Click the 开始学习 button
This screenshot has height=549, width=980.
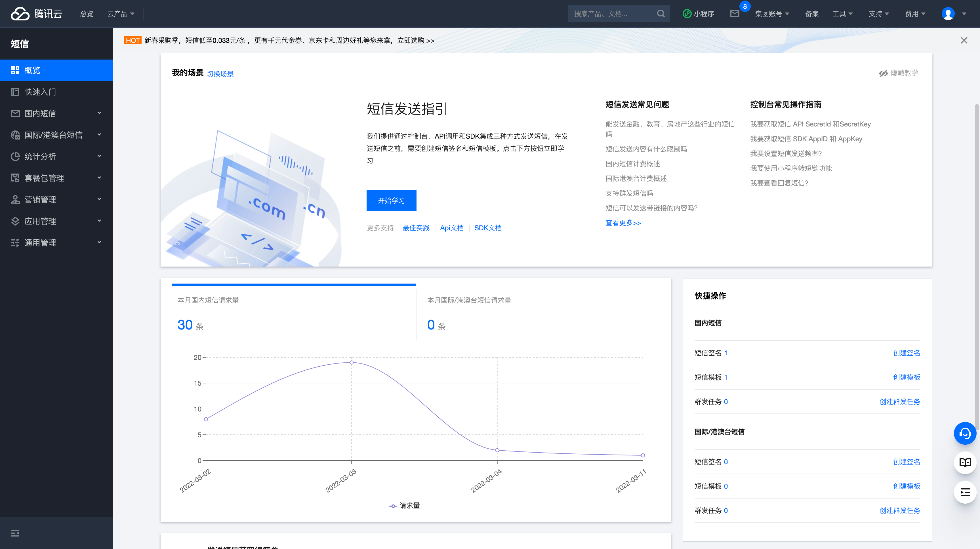point(391,200)
